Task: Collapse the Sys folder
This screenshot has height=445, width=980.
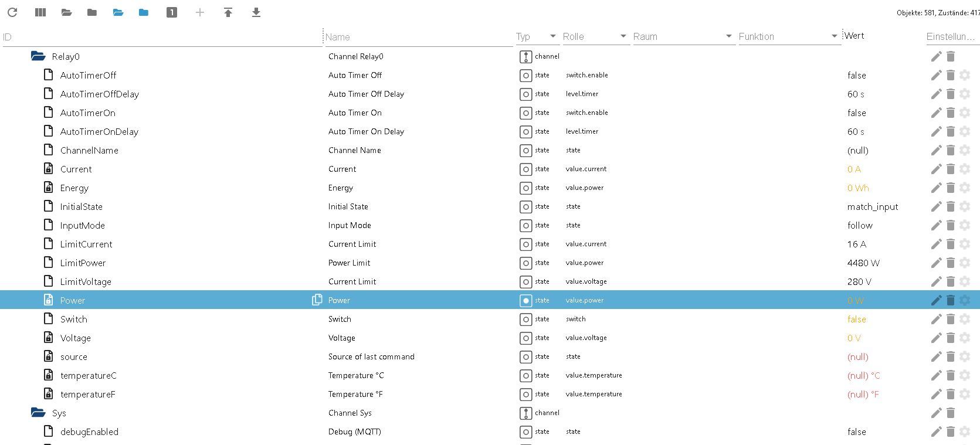Action: 38,412
